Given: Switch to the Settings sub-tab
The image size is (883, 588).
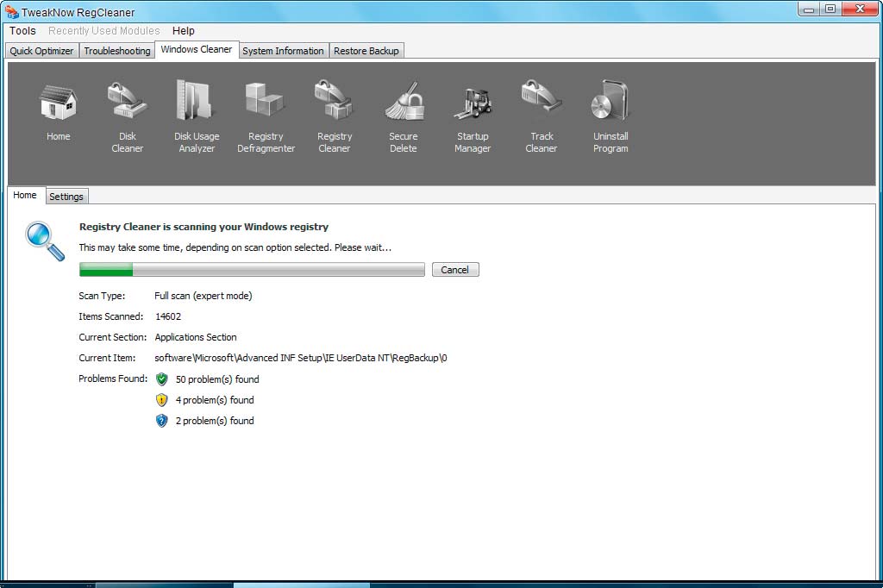Looking at the screenshot, I should 66,197.
